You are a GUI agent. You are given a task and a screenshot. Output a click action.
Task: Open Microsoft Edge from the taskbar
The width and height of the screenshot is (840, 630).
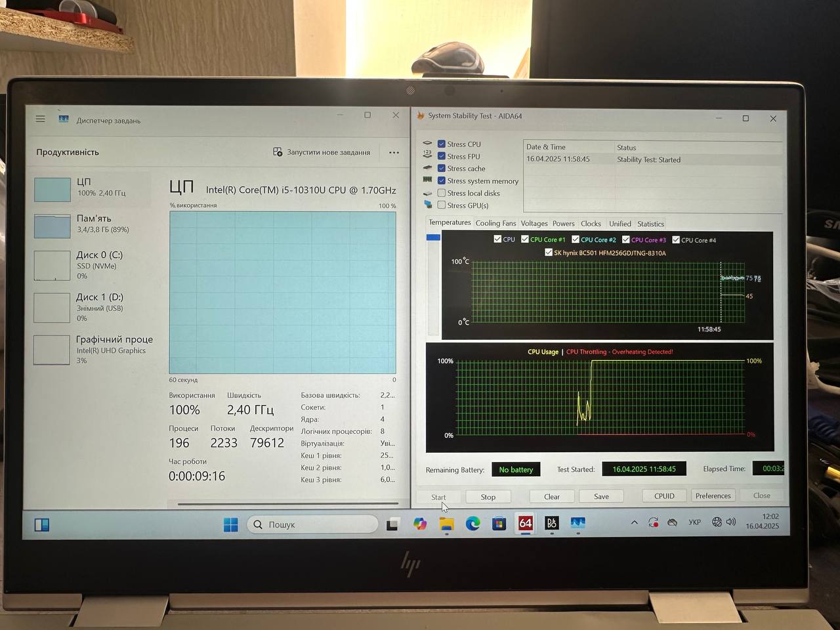tap(472, 523)
